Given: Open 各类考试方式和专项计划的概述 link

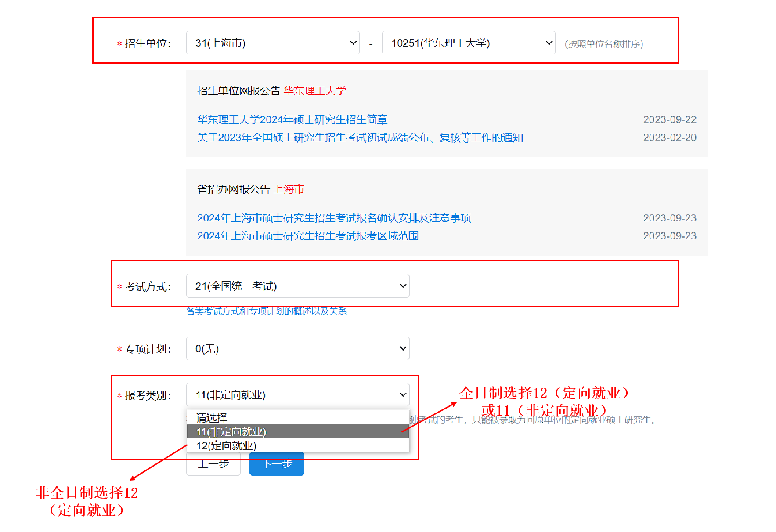Looking at the screenshot, I should click(266, 311).
